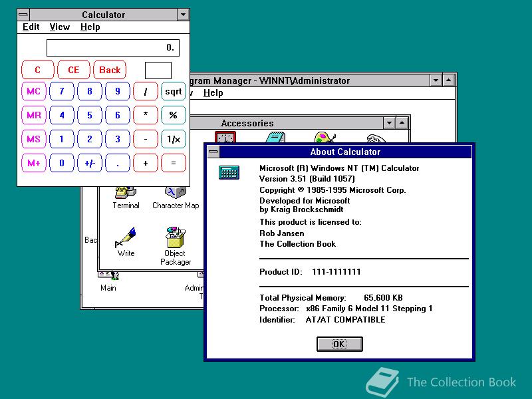Minimize the Program Manager window

[x=436, y=80]
